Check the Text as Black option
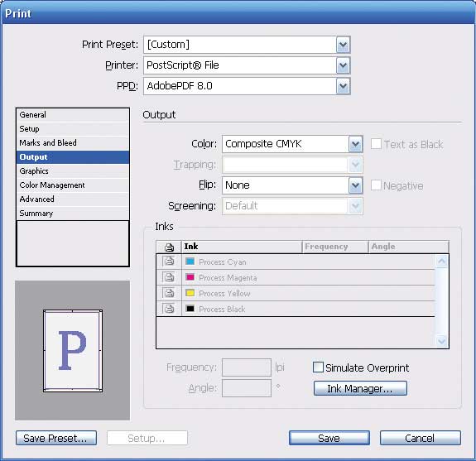476x461 pixels. coord(376,144)
